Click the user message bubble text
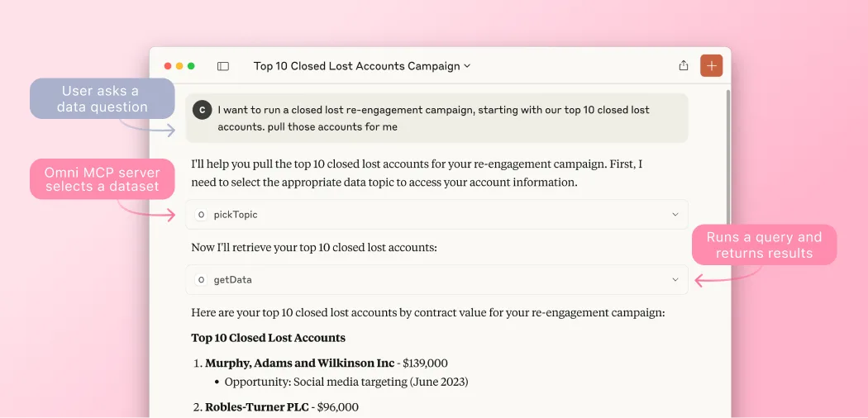The height and width of the screenshot is (418, 868). click(x=433, y=118)
